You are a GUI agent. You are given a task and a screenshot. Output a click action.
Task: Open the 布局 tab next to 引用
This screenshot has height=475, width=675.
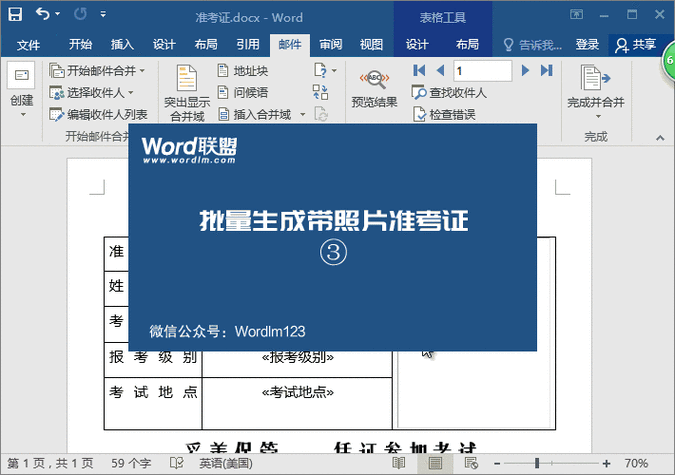coord(206,44)
